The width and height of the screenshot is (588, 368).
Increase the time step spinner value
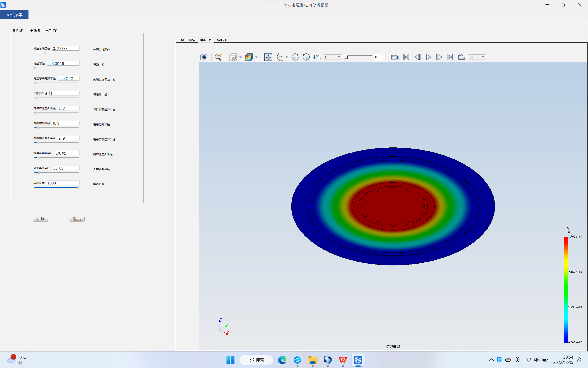tap(383, 56)
